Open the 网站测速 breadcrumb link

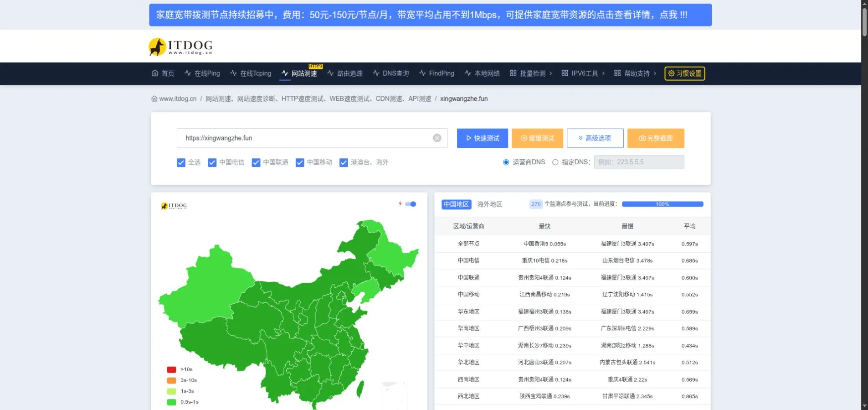pos(318,99)
